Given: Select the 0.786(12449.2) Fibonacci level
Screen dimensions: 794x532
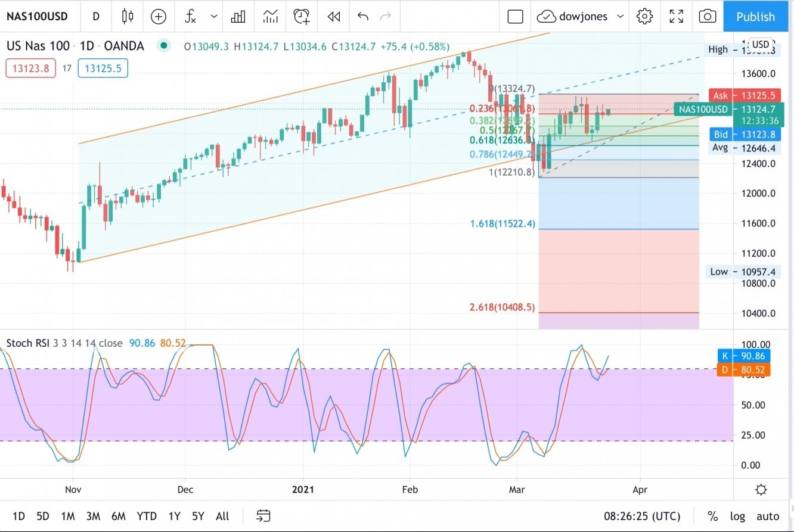Looking at the screenshot, I should (x=501, y=154).
